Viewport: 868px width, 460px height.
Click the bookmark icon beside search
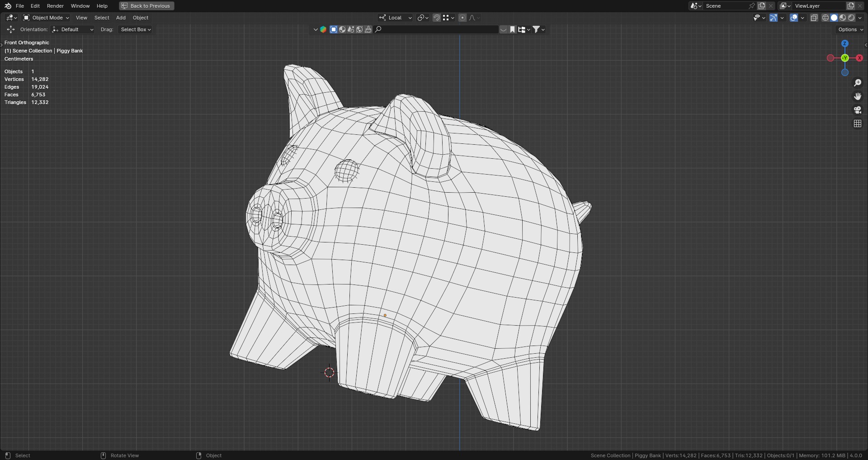click(x=512, y=29)
